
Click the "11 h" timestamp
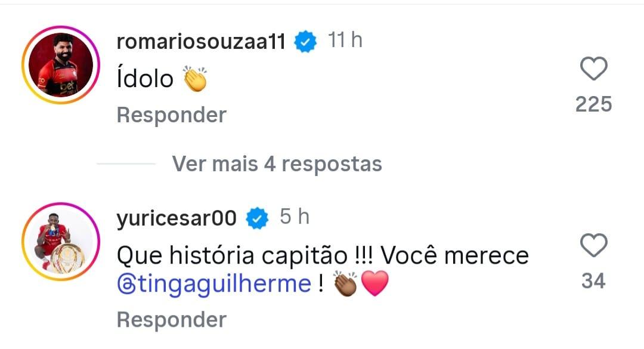coord(345,41)
